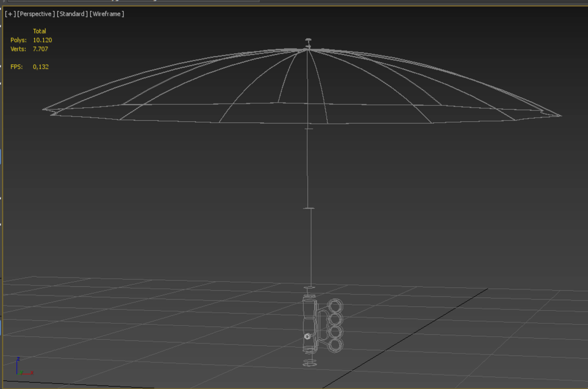The height and width of the screenshot is (389, 588).
Task: Click the Polys count statistic value
Action: 42,40
